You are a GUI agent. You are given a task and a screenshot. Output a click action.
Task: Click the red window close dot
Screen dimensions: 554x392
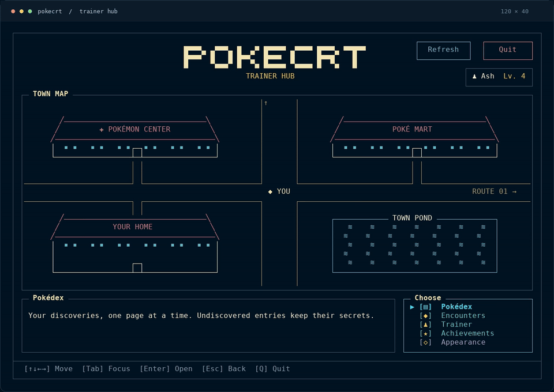13,12
